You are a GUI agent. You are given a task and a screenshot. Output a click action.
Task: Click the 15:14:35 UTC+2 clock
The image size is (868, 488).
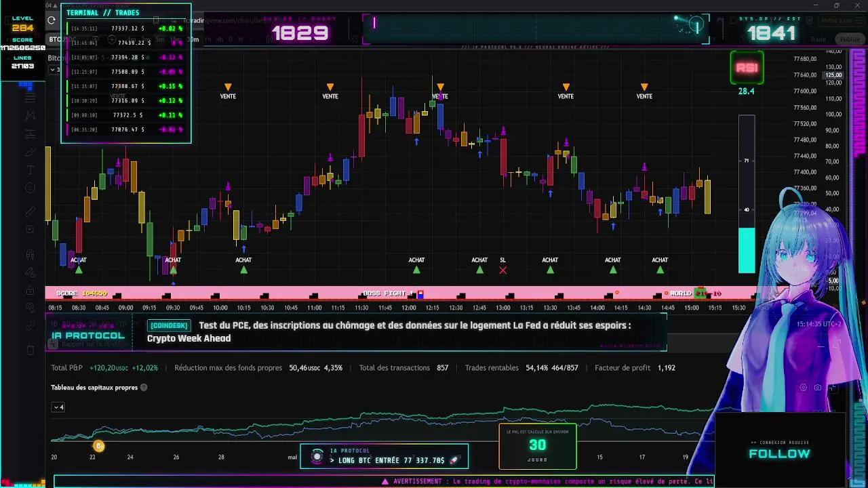click(819, 324)
